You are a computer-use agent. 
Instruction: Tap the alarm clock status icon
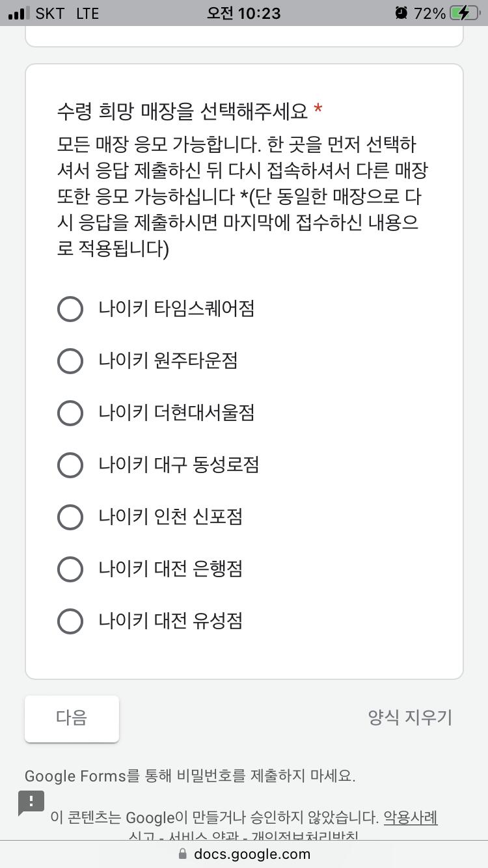coord(401,13)
